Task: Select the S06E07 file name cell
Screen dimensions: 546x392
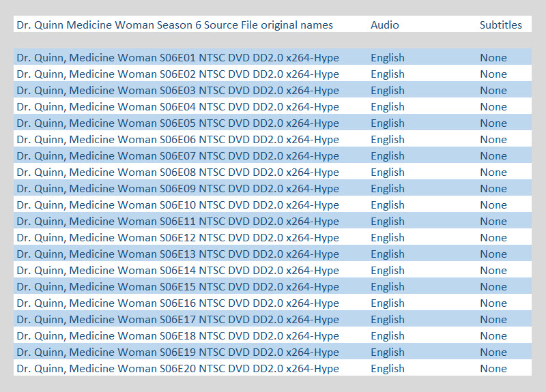Action: coord(177,155)
